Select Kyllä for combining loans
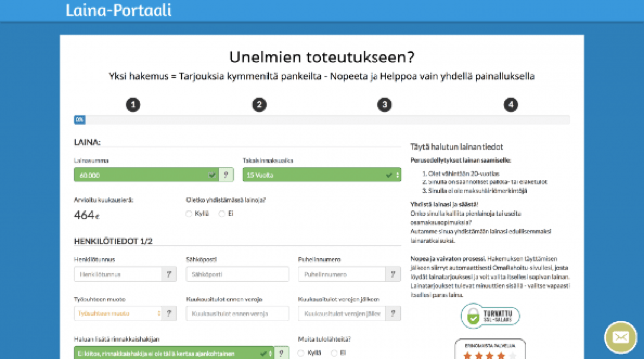Viewport: 644px width, 359px height. tap(189, 214)
